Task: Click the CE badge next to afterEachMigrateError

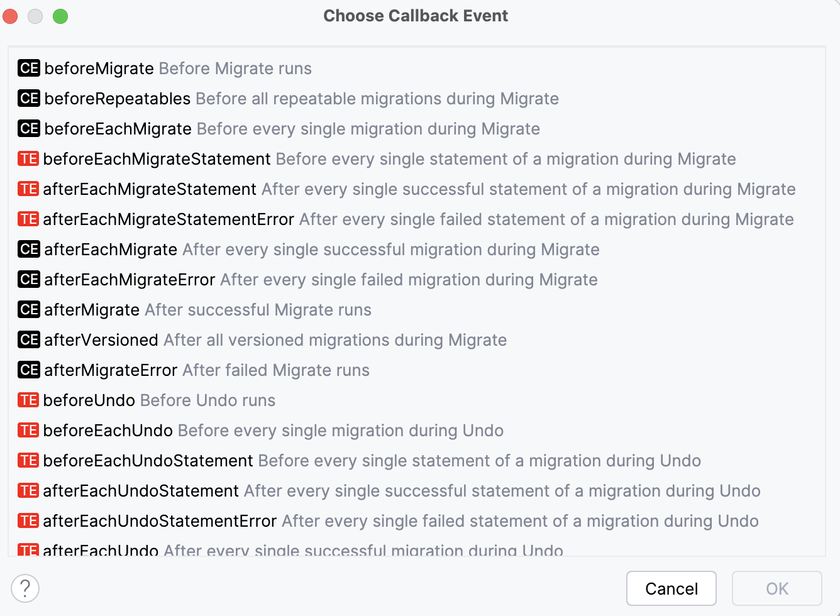Action: tap(28, 280)
